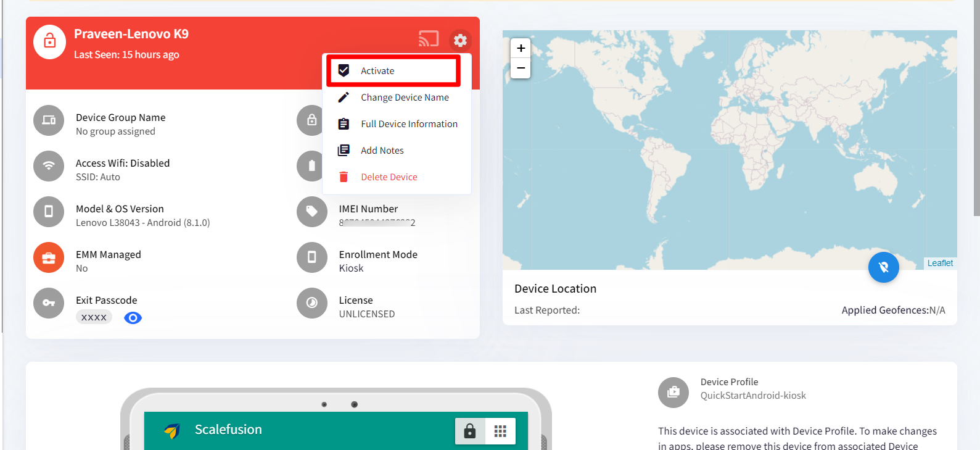The image size is (980, 450).
Task: Click 'QuickStartAndroid-kiosk' profile name
Action: [753, 396]
